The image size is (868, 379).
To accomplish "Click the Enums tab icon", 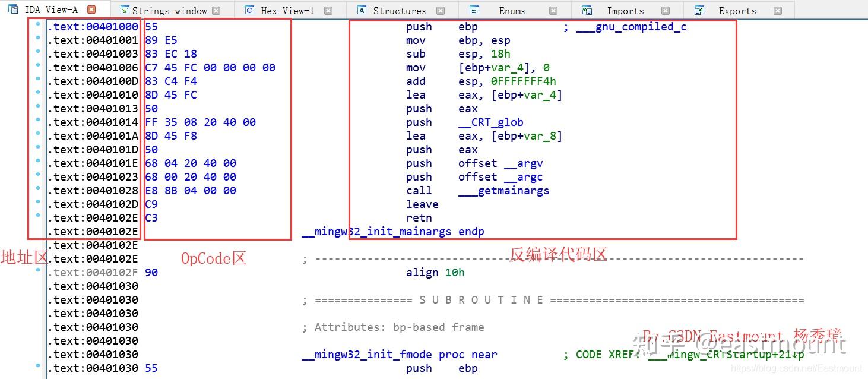I will (x=474, y=10).
